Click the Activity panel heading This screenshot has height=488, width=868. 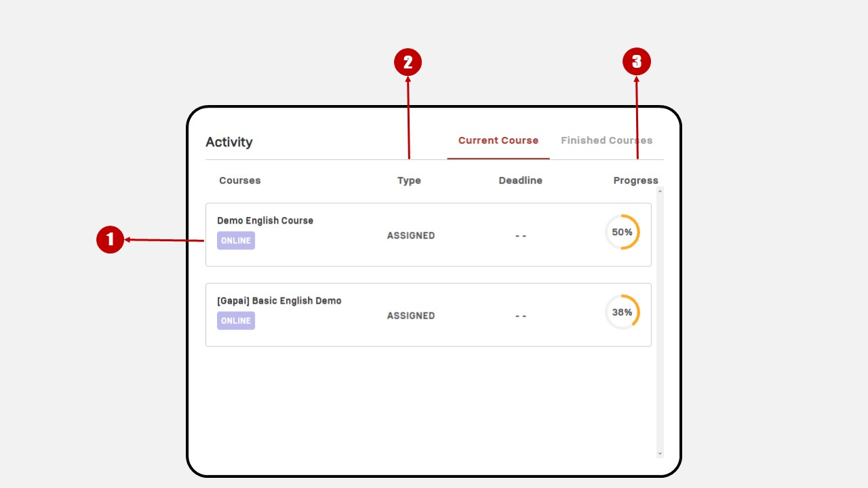tap(229, 142)
